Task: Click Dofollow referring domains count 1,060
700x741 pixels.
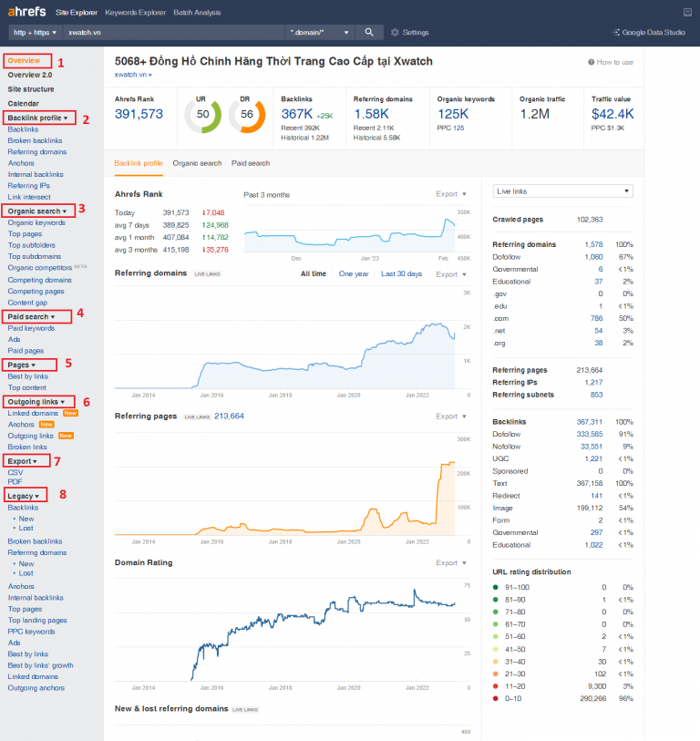Action: pos(593,257)
